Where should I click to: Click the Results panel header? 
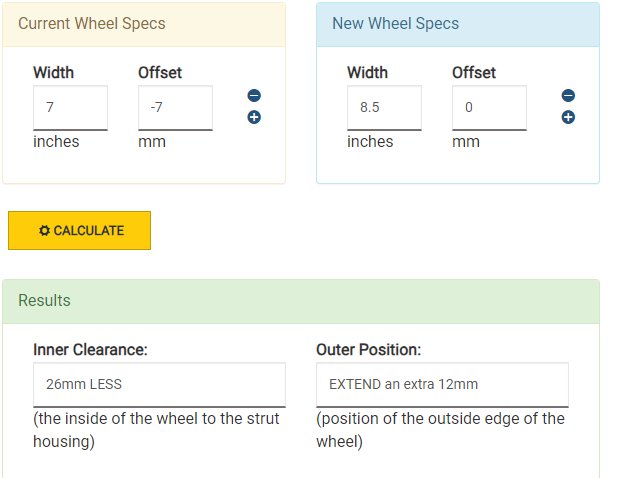tap(301, 302)
